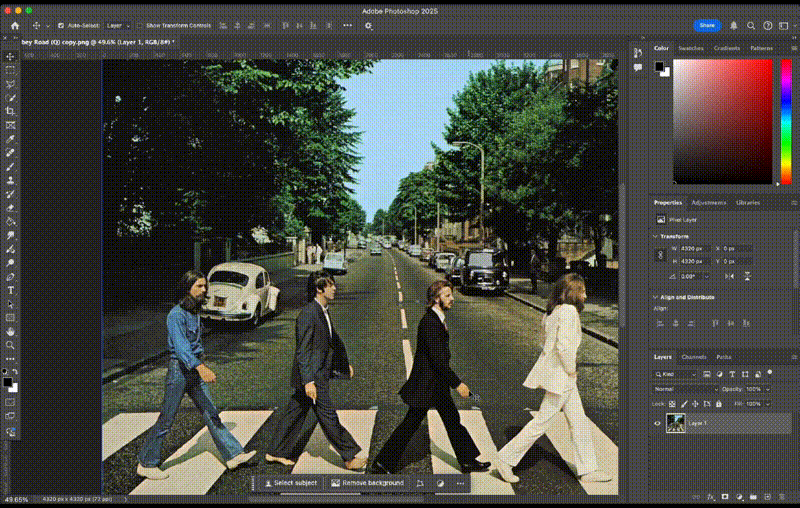Hide Layer 1 using the eye icon
The width and height of the screenshot is (800, 508).
click(657, 424)
